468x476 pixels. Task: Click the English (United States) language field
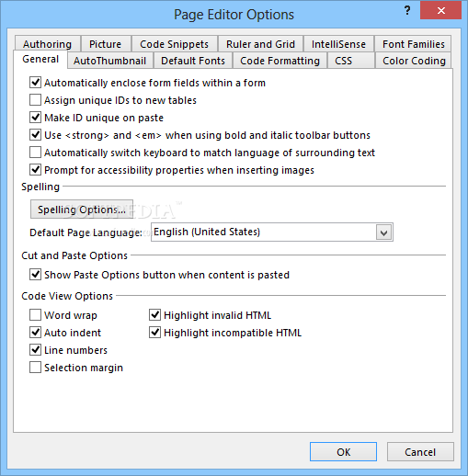coord(272,232)
